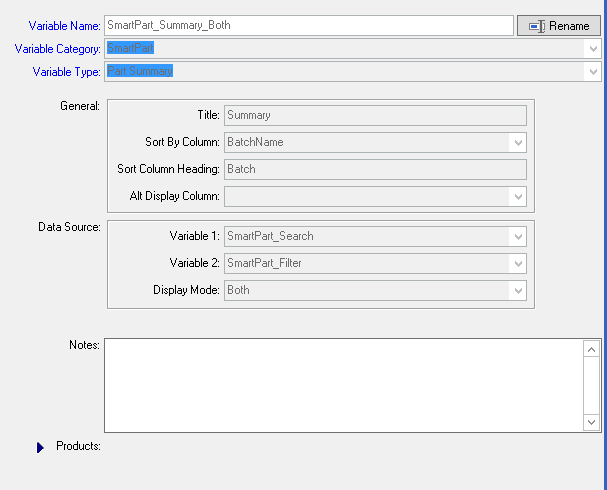Click the Notes scrollbar down arrow
This screenshot has height=490, width=607.
point(591,422)
